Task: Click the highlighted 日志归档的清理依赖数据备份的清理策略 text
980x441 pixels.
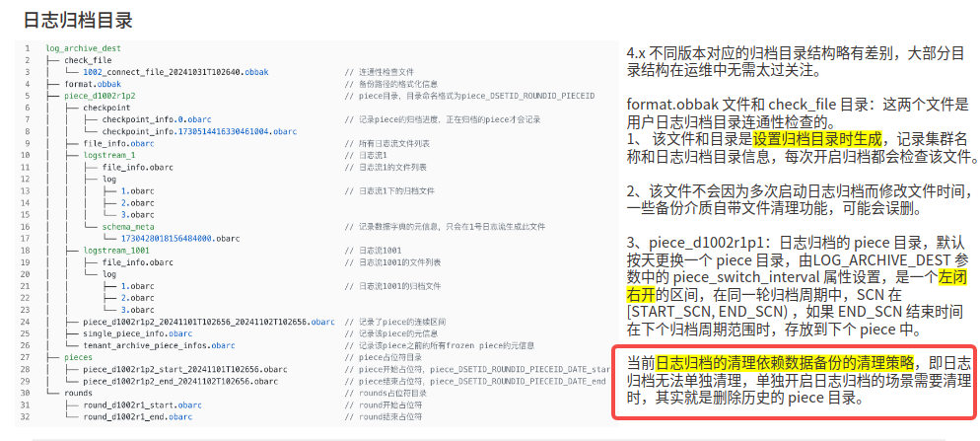Action: tap(785, 364)
